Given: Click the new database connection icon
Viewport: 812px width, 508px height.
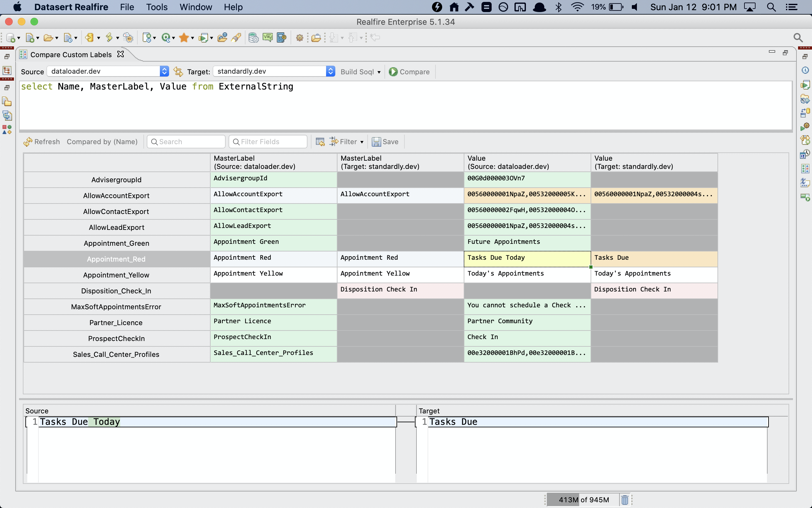Looking at the screenshot, I should [x=10, y=38].
